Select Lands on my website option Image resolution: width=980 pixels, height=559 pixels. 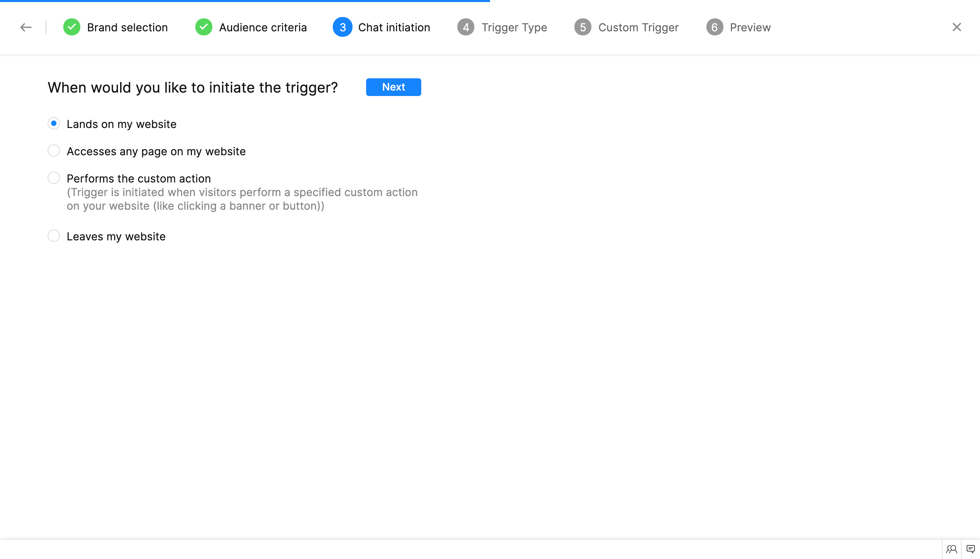(x=54, y=124)
